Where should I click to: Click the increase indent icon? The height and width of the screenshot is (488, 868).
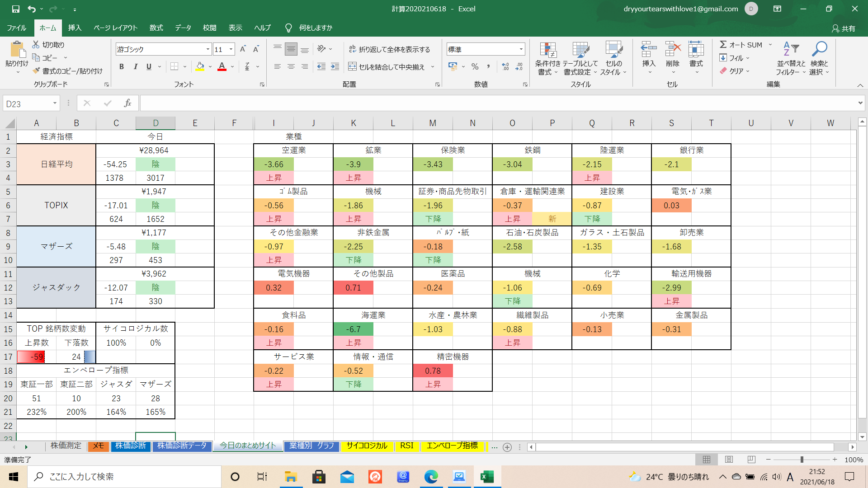pos(335,67)
